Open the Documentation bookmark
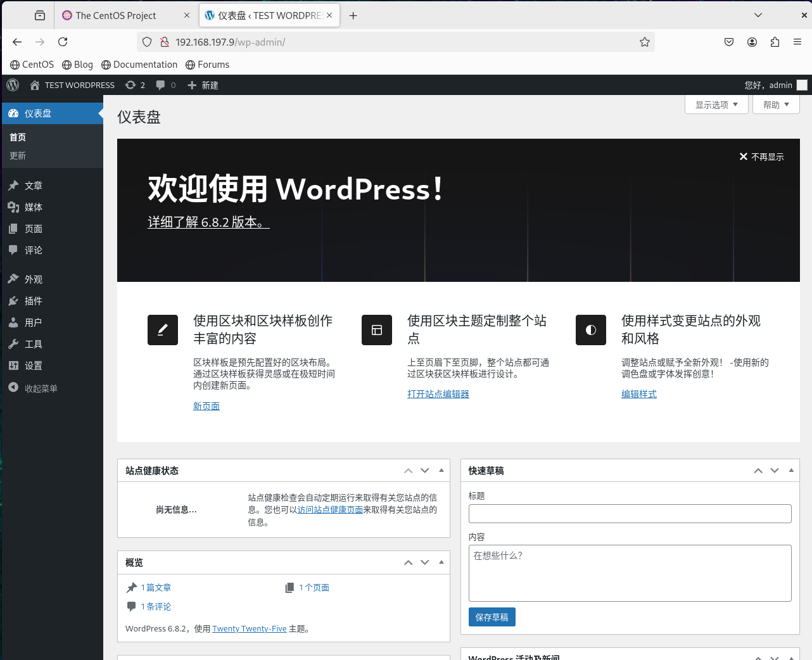Image resolution: width=812 pixels, height=660 pixels. (x=139, y=65)
